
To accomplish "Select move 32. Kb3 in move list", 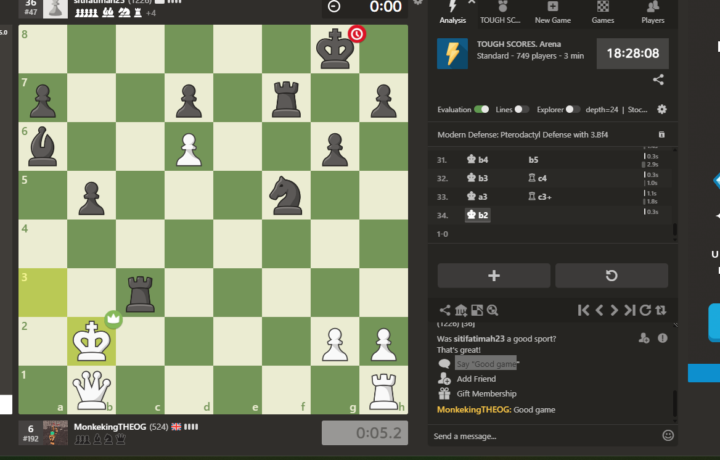I will pyautogui.click(x=477, y=178).
